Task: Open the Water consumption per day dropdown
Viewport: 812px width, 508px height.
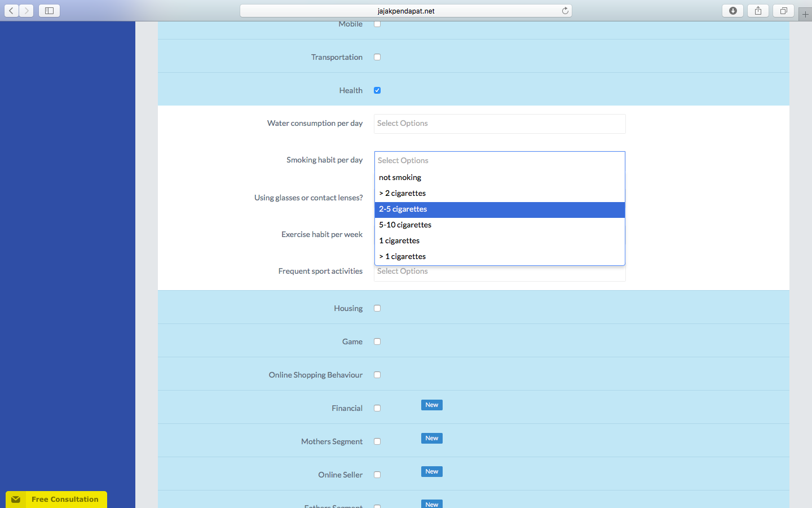Action: coord(500,124)
